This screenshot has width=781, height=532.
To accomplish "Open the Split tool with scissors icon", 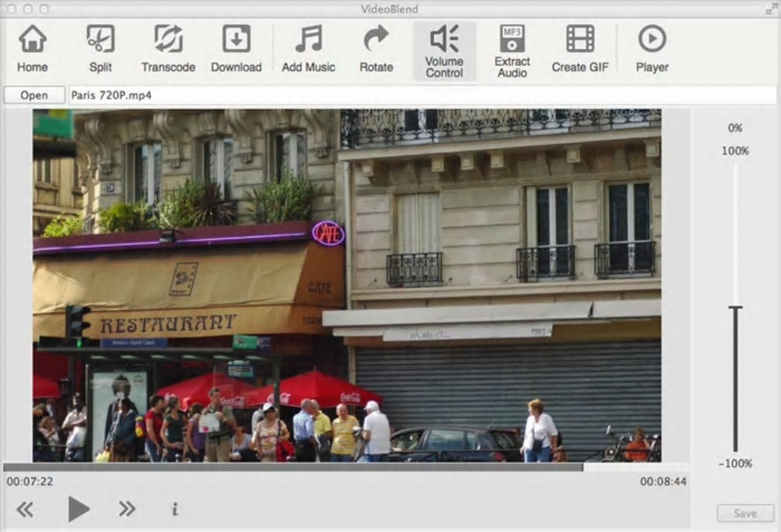I will click(100, 49).
